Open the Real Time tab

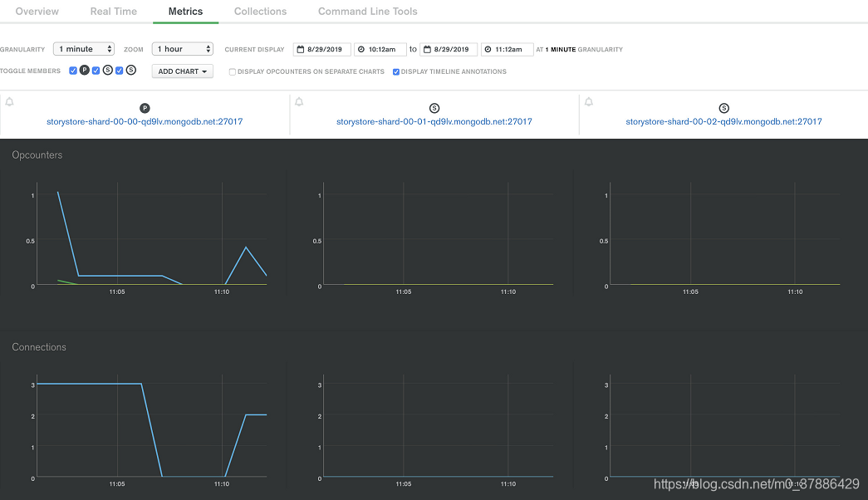[114, 11]
